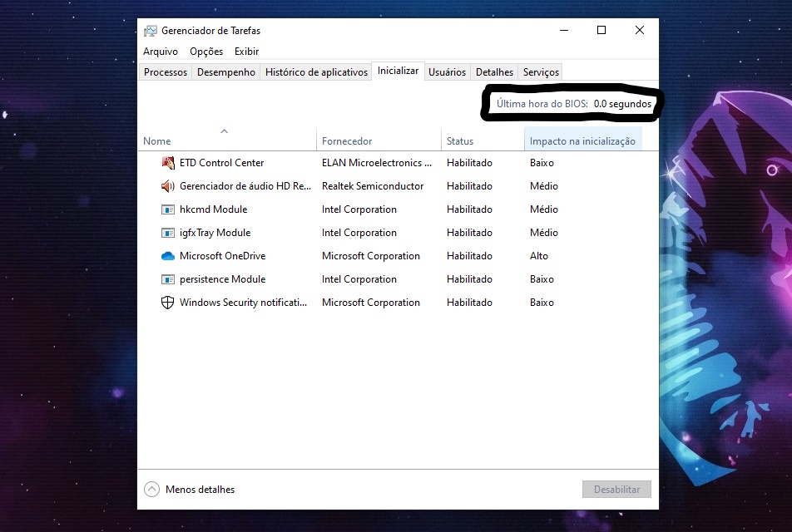Select the ETD Control Center name
This screenshot has height=532, width=792.
tap(222, 163)
